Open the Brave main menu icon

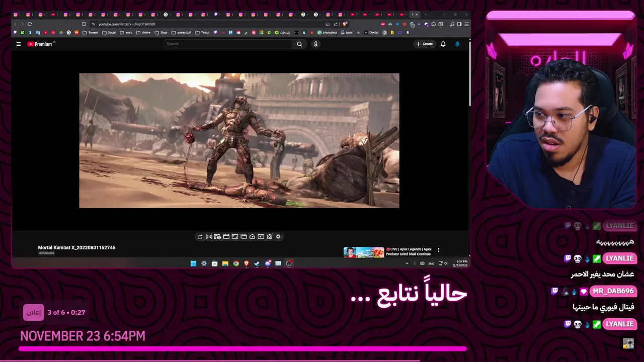pos(466,24)
